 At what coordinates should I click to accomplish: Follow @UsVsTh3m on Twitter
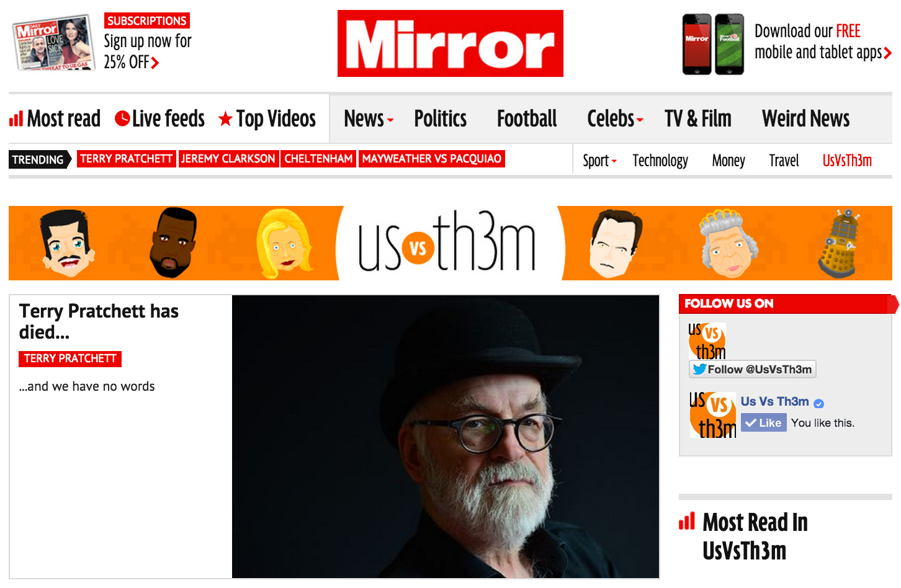point(752,369)
